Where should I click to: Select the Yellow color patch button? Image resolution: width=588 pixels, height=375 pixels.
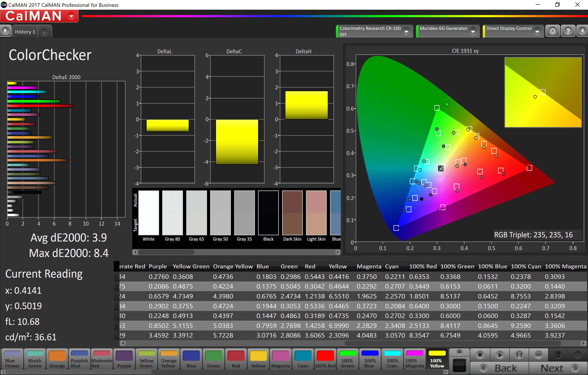[x=258, y=359]
